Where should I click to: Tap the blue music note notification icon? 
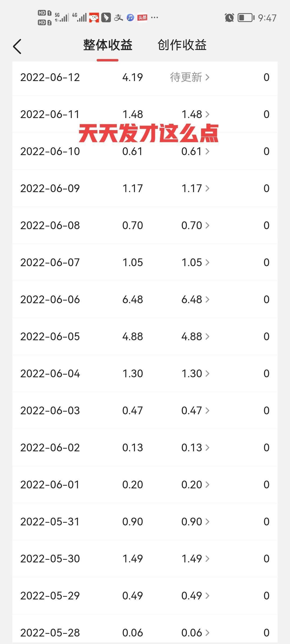(x=130, y=18)
